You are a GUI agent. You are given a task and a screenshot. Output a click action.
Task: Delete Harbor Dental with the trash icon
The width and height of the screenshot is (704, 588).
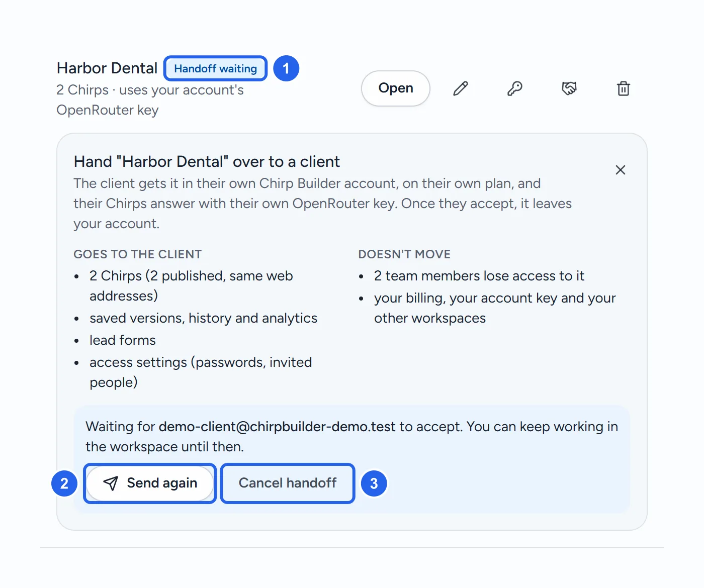point(624,88)
